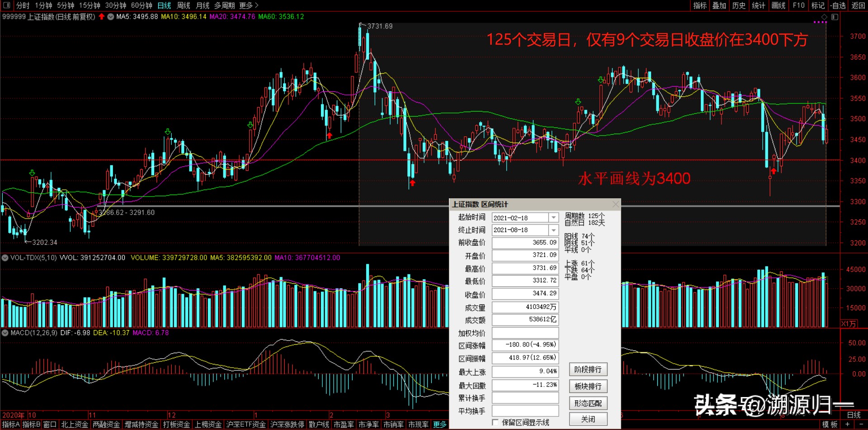This screenshot has width=868, height=430.
Task: Click the 返回 back button
Action: click(x=858, y=5)
